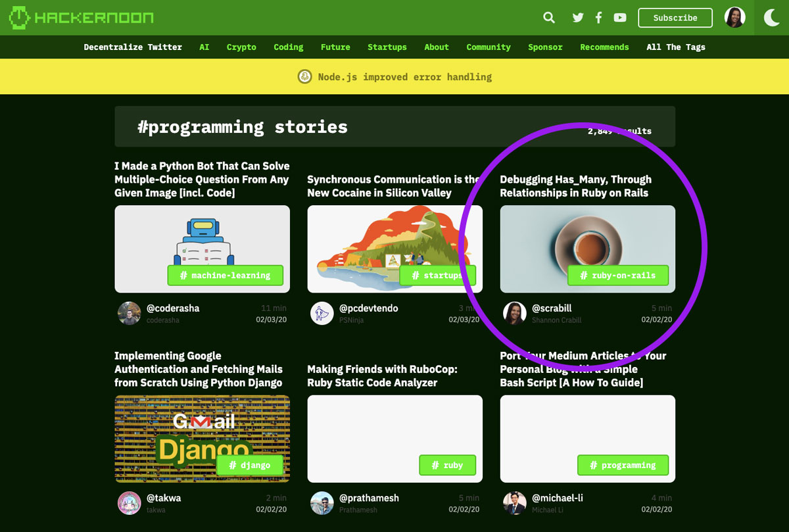
Task: Open the search magnifier icon
Action: point(549,18)
